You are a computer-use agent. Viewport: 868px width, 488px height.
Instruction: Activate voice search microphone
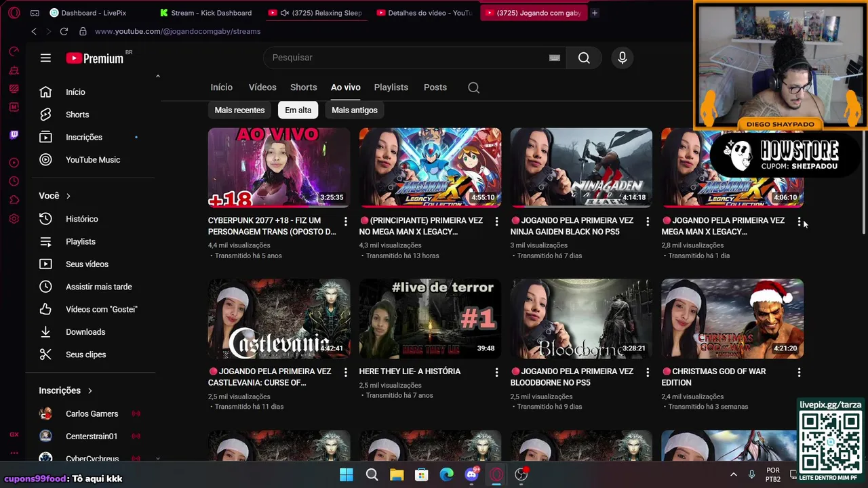(x=623, y=58)
